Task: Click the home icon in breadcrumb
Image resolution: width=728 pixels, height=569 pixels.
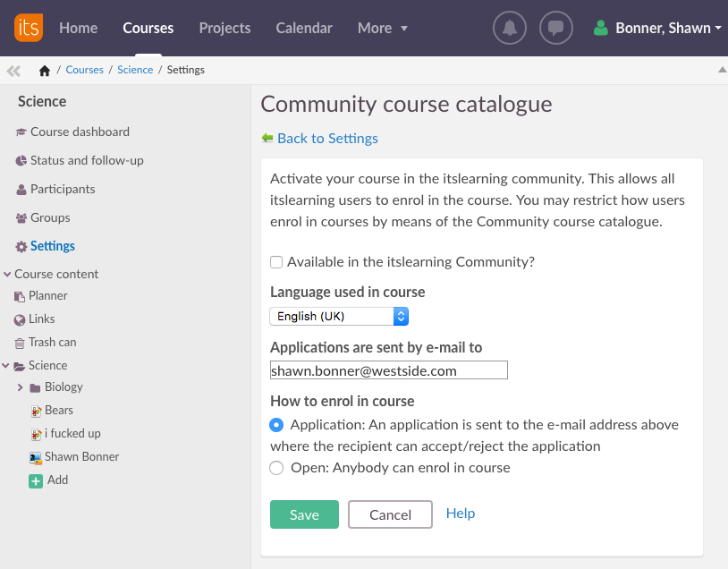Action: pyautogui.click(x=45, y=71)
